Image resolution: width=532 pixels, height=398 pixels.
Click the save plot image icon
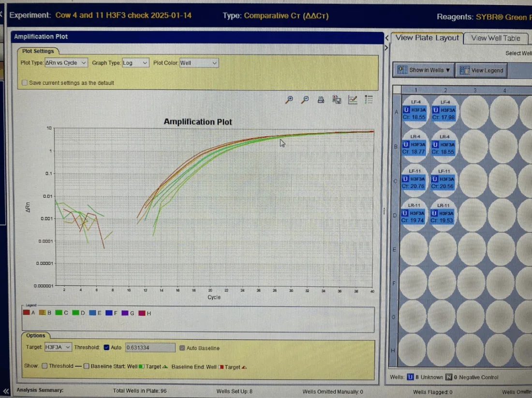337,100
